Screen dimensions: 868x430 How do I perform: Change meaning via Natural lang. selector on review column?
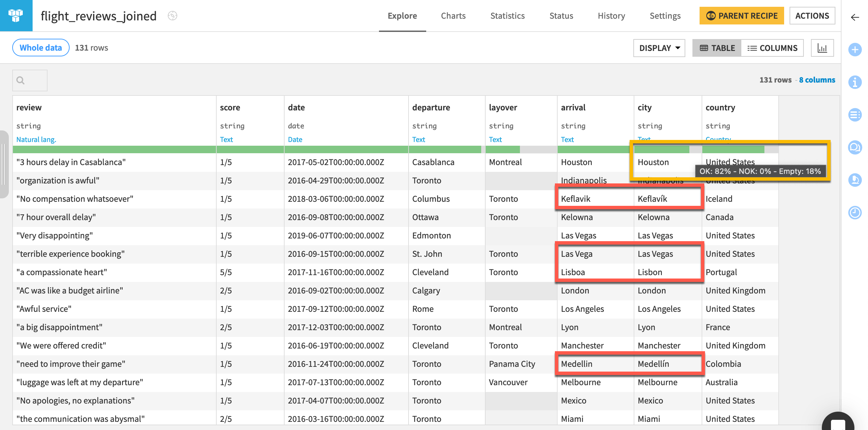36,139
